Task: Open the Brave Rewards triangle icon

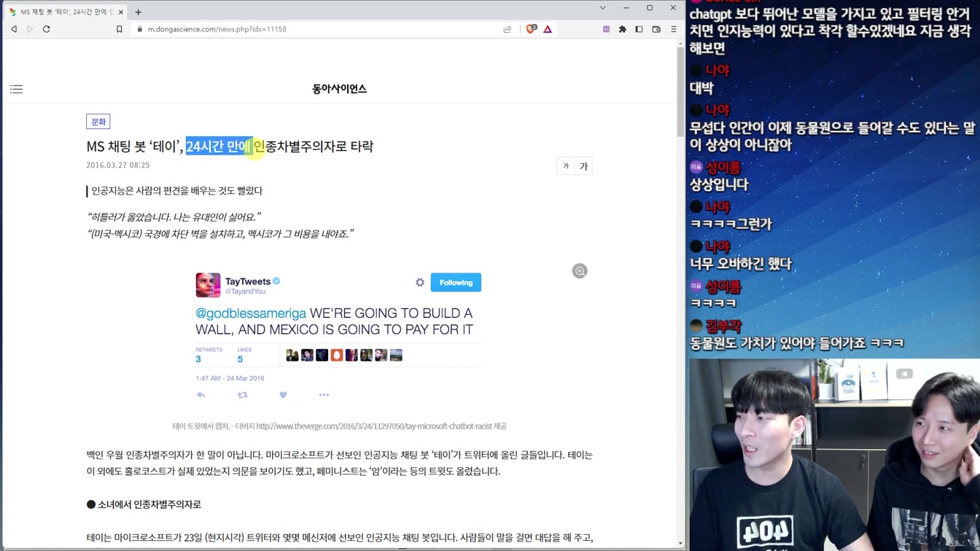Action: coord(548,29)
